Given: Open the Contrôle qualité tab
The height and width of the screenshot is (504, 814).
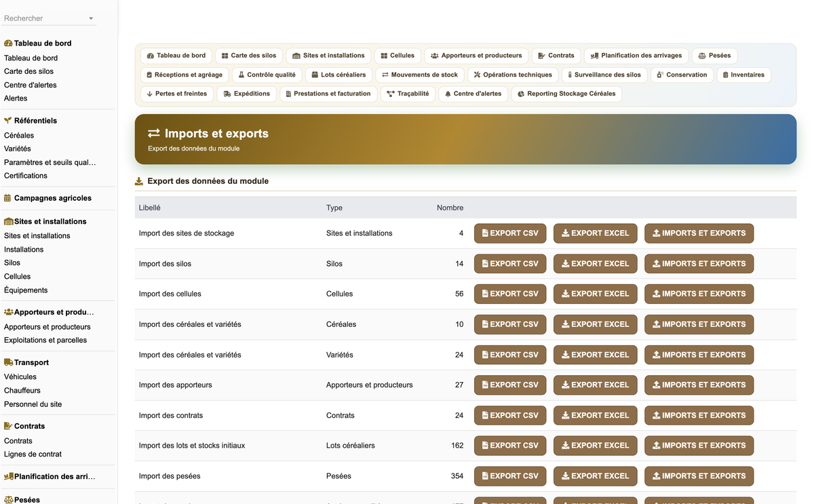Looking at the screenshot, I should pyautogui.click(x=267, y=75).
